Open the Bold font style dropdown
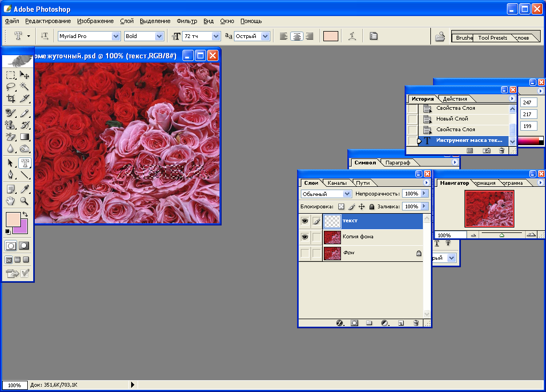 point(159,36)
